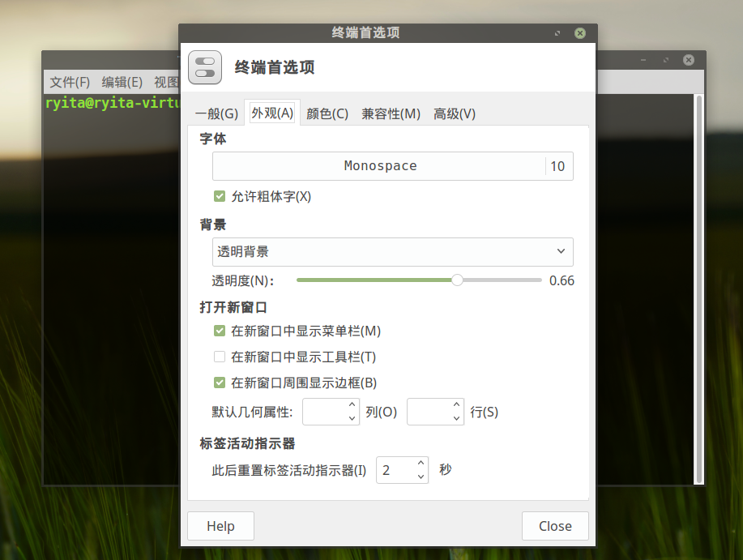Click the 背景 section heading
The image size is (743, 560).
coord(213,224)
